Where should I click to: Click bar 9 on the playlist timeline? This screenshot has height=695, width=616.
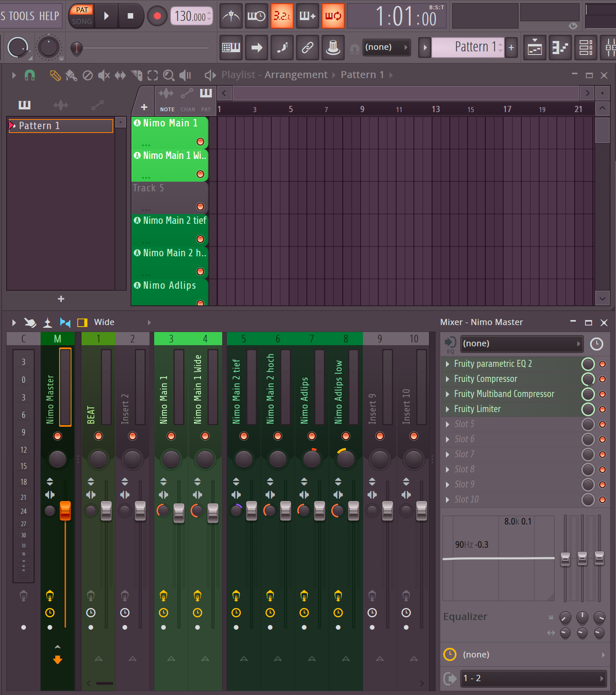pos(362,109)
